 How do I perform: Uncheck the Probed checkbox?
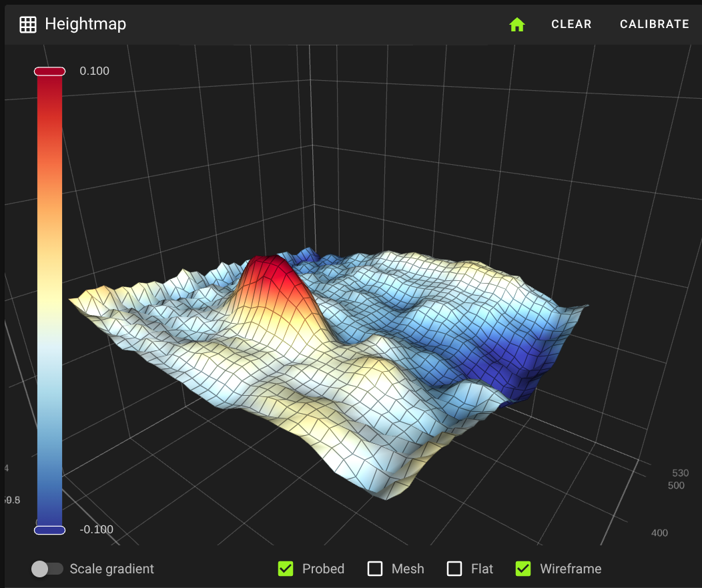tap(286, 569)
